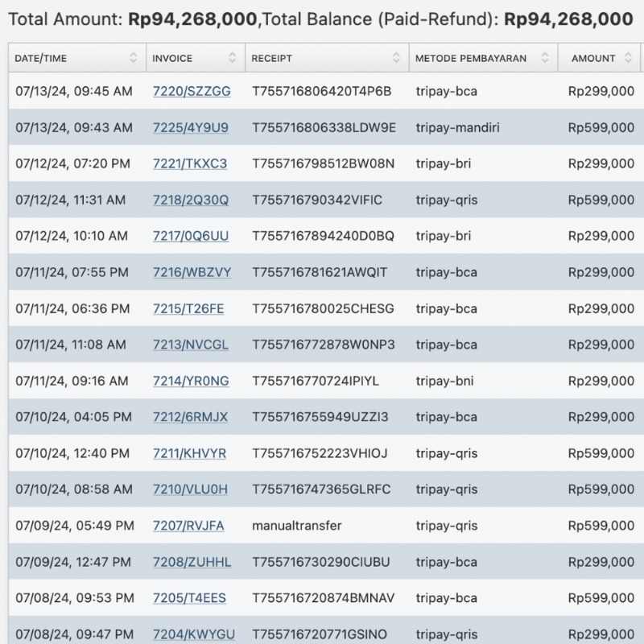Viewport: 644px width, 644px height.
Task: Open invoice 7212/6RMJX
Action: [x=190, y=417]
